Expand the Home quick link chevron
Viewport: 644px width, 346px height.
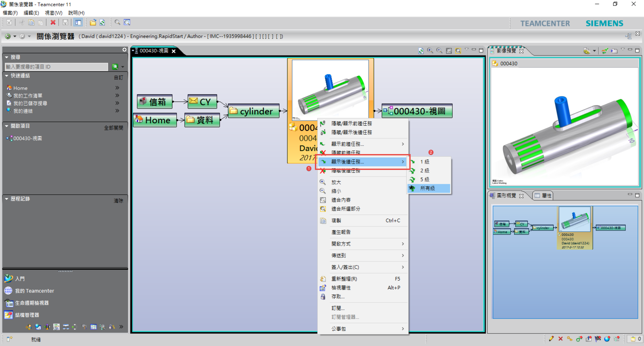coord(117,88)
